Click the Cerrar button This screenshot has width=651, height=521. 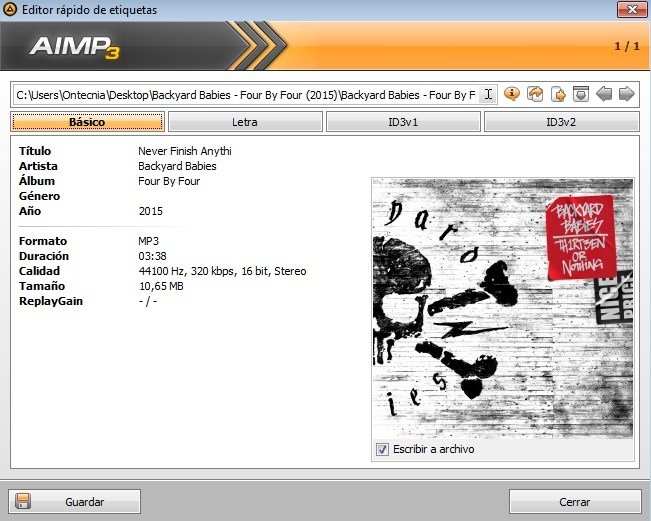click(575, 502)
